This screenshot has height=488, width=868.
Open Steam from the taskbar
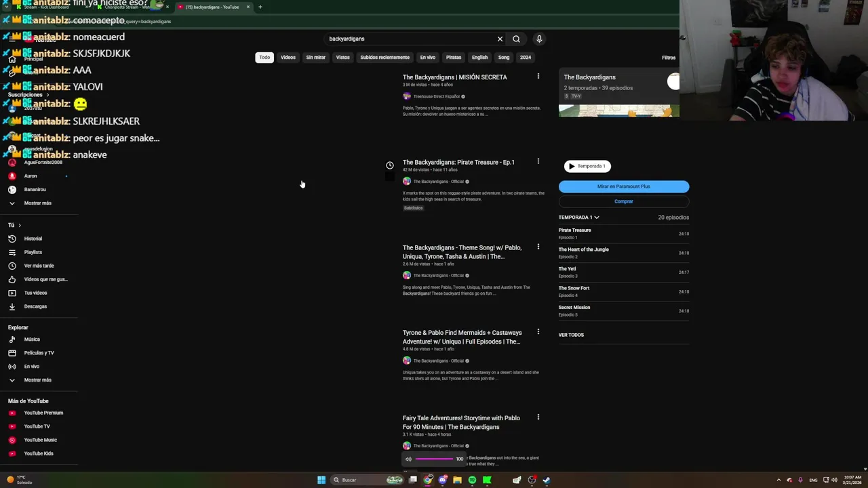(x=547, y=480)
